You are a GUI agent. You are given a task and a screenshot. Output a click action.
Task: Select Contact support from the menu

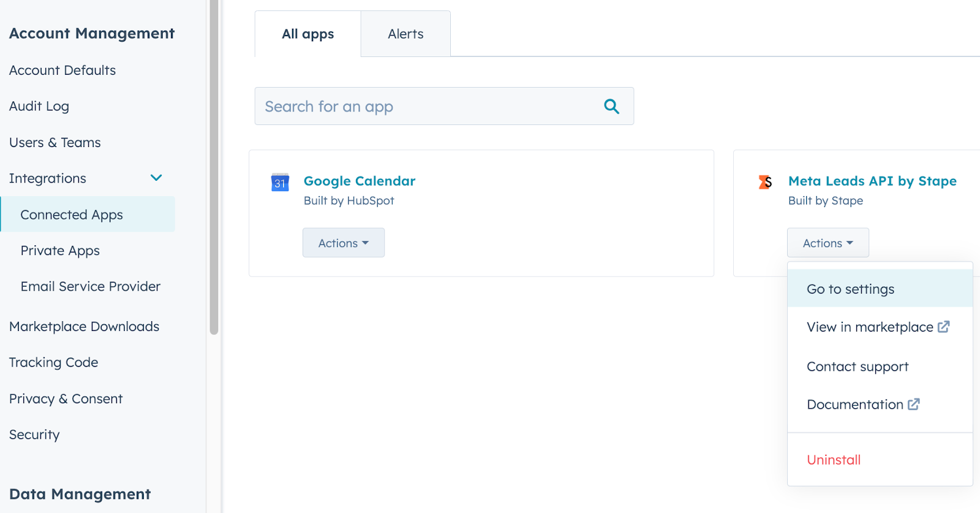(880, 367)
